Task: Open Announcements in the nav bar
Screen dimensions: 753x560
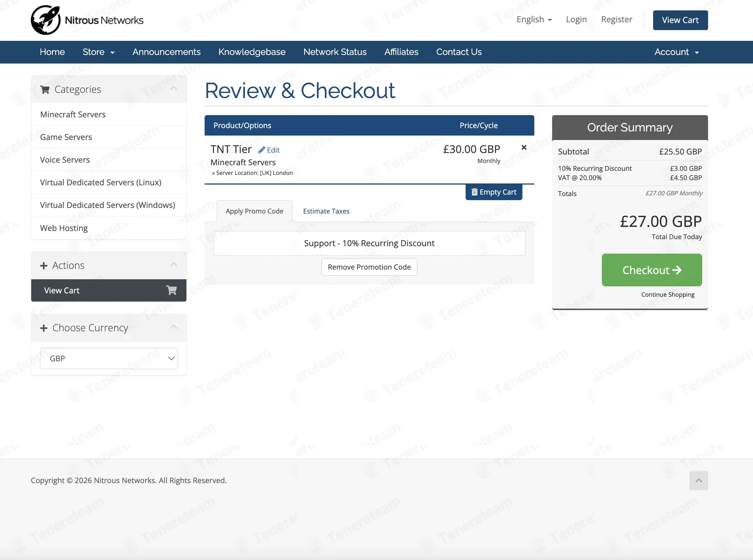Action: coord(166,52)
